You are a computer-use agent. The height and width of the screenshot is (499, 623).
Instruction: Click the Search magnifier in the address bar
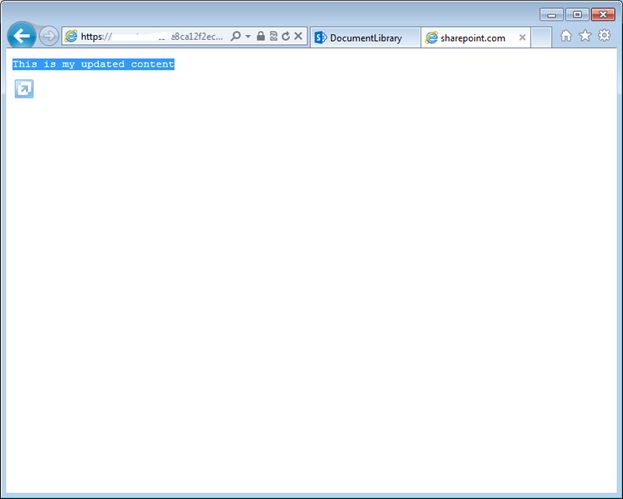[x=236, y=37]
